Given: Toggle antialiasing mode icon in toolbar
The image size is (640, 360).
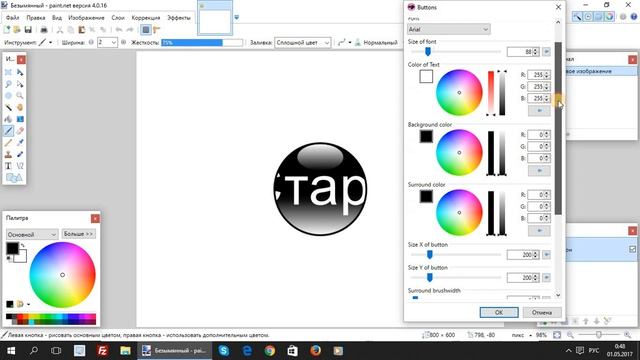Looking at the screenshot, I should pyautogui.click(x=342, y=42).
